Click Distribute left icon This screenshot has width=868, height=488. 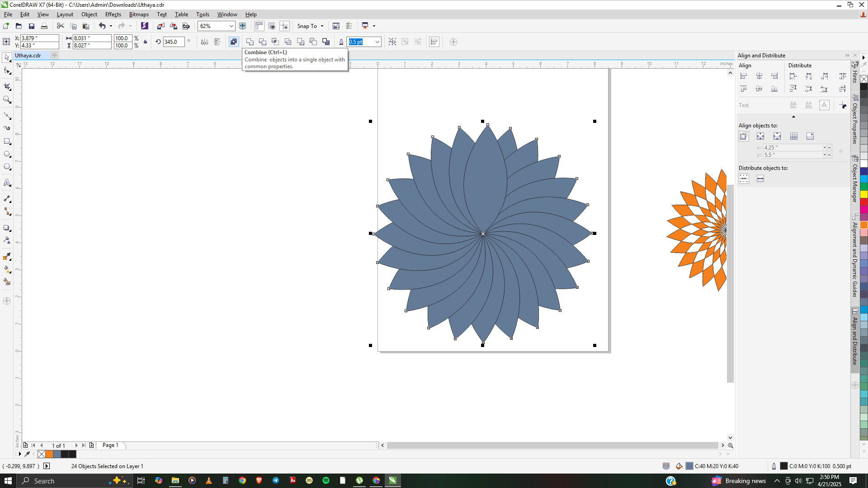coord(793,76)
